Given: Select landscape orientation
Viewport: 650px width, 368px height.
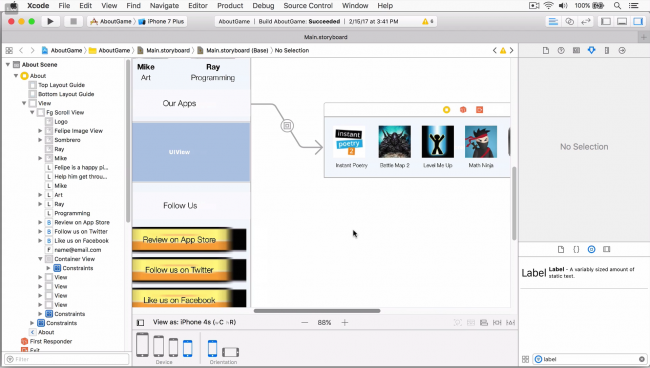Looking at the screenshot, I should [230, 352].
